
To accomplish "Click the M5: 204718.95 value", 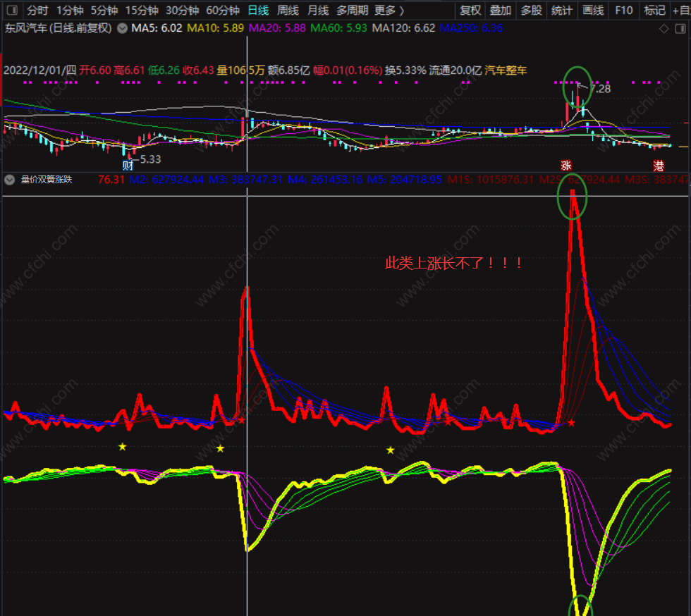I will point(405,180).
